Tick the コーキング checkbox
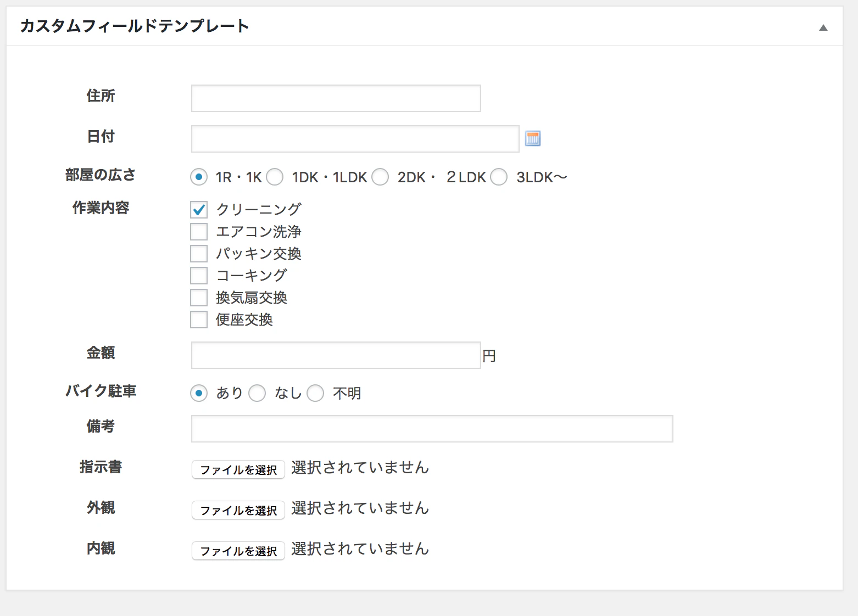The height and width of the screenshot is (616, 858). [199, 276]
